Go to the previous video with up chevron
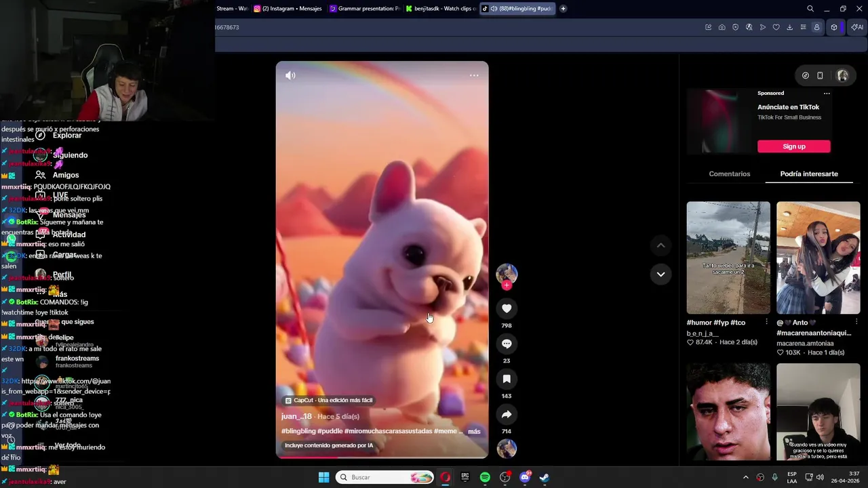 point(660,245)
